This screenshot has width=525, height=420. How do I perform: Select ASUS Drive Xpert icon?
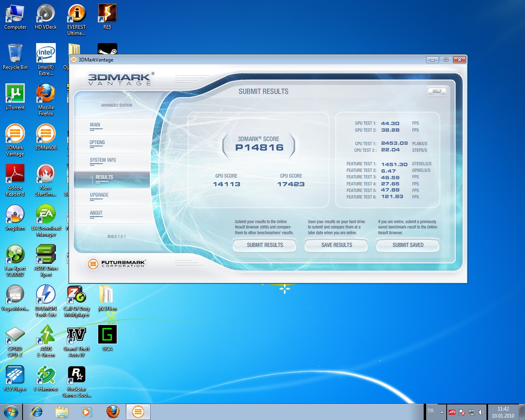coord(46,261)
